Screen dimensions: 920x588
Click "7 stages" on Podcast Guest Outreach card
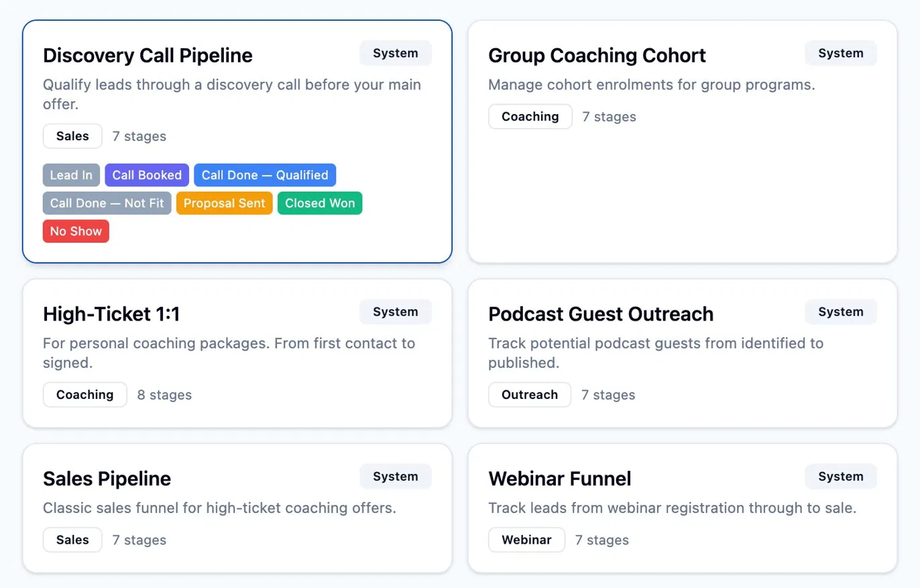(608, 395)
